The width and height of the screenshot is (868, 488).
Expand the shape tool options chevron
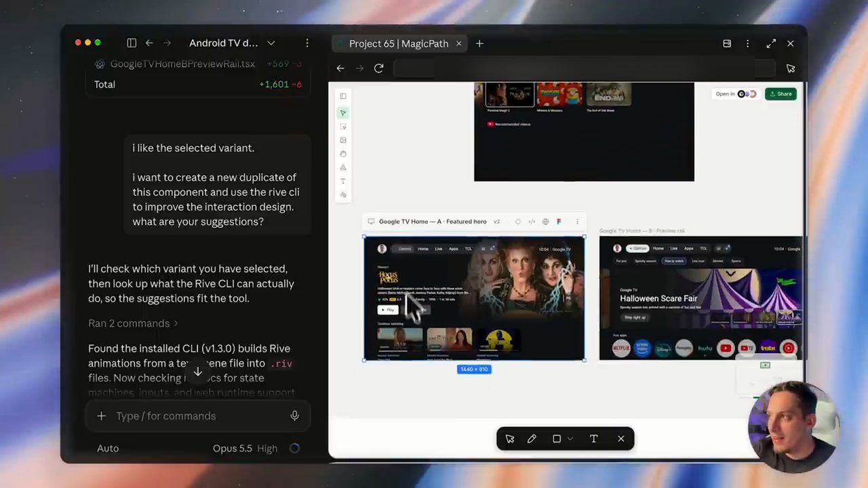pos(570,439)
